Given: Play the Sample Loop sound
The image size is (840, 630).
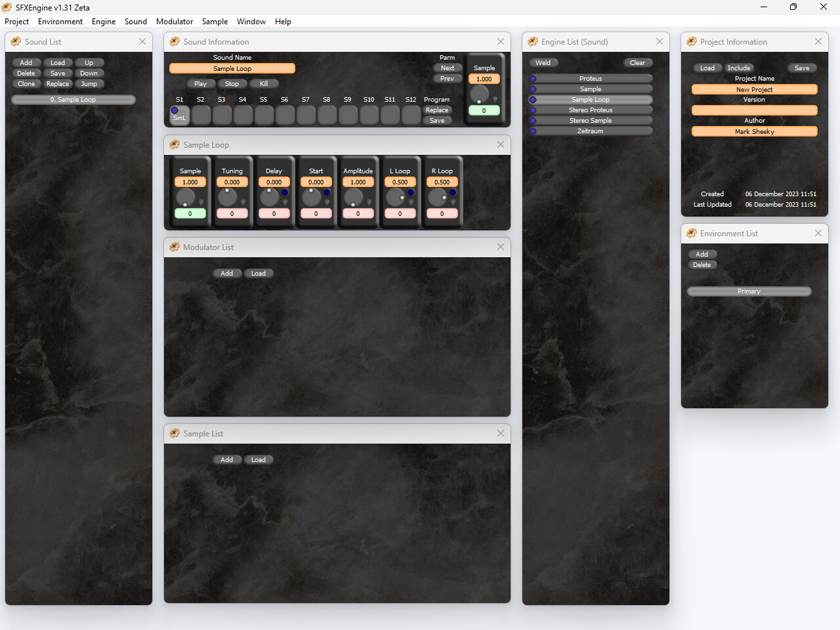Looking at the screenshot, I should click(201, 83).
